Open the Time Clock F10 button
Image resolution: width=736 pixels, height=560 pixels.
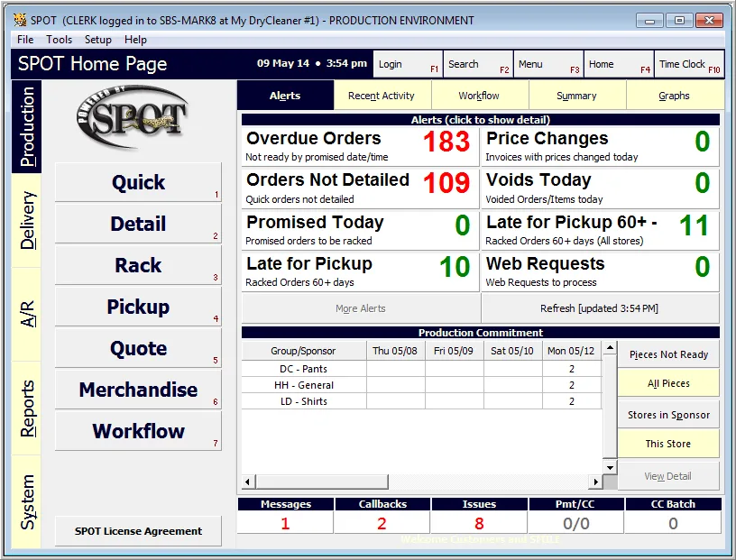point(689,64)
